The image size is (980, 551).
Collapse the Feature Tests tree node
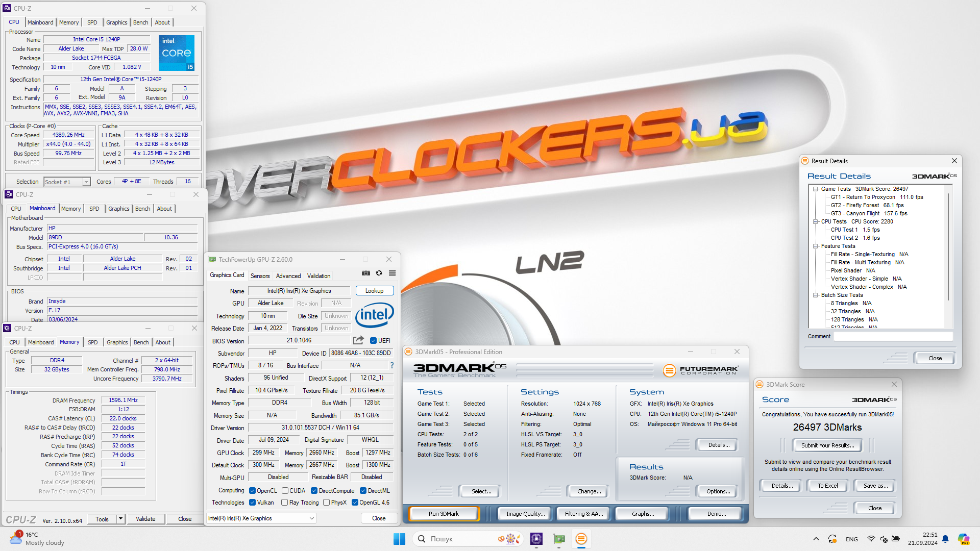click(x=816, y=246)
